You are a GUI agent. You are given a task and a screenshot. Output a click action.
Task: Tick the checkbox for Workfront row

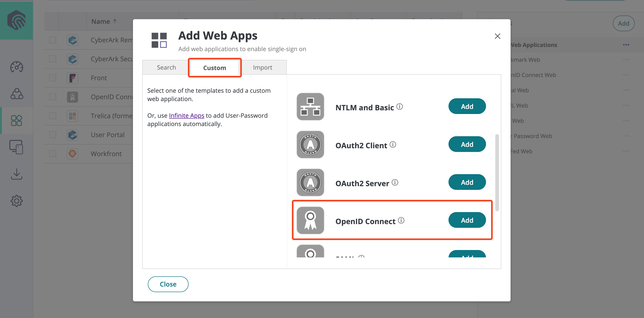click(x=53, y=154)
